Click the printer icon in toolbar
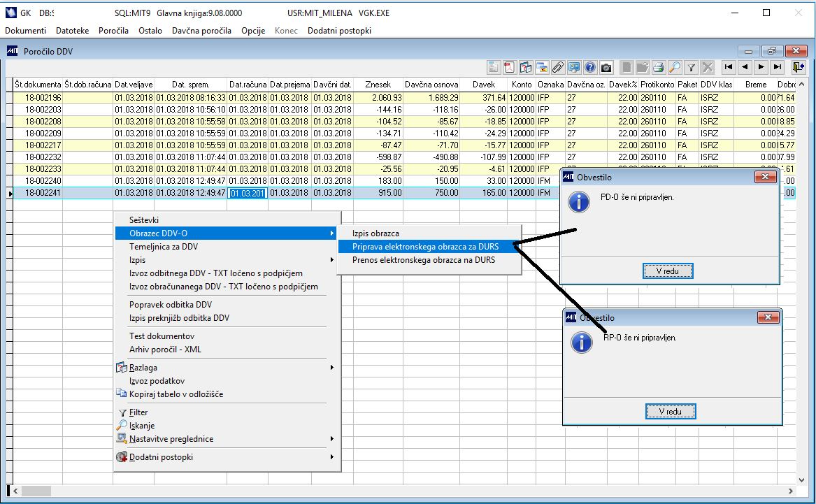Screen dimensions: 816x504 tap(658, 67)
